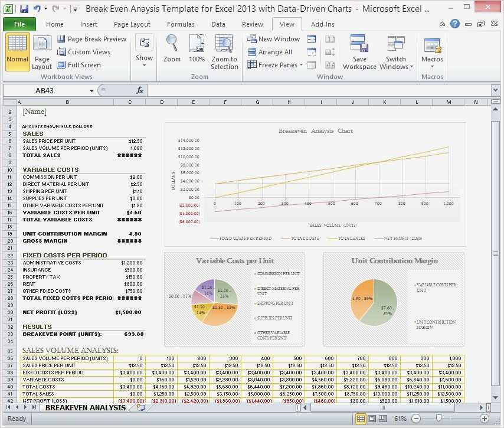Switch to the Formulas ribbon tab
This screenshot has width=504, height=428.
click(x=181, y=24)
